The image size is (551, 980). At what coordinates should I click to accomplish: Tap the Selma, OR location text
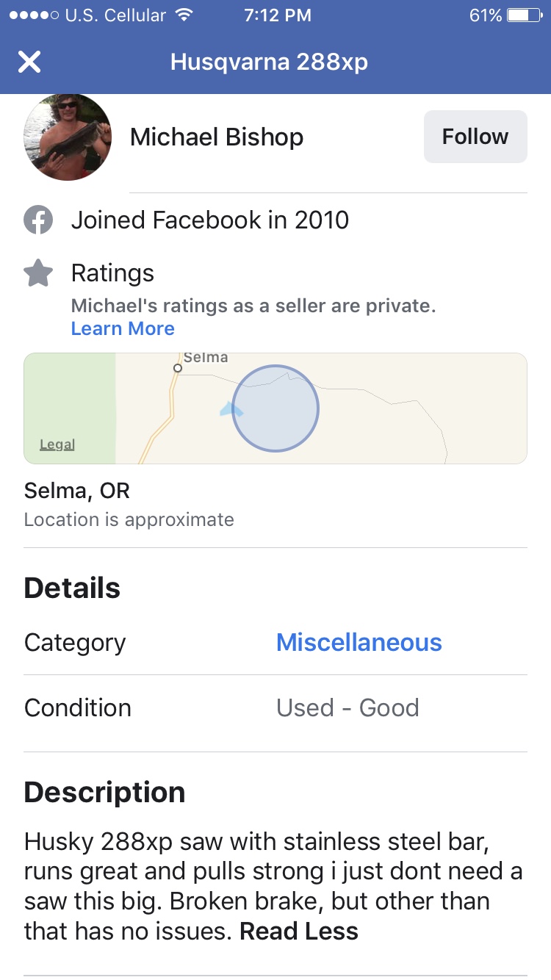(77, 491)
